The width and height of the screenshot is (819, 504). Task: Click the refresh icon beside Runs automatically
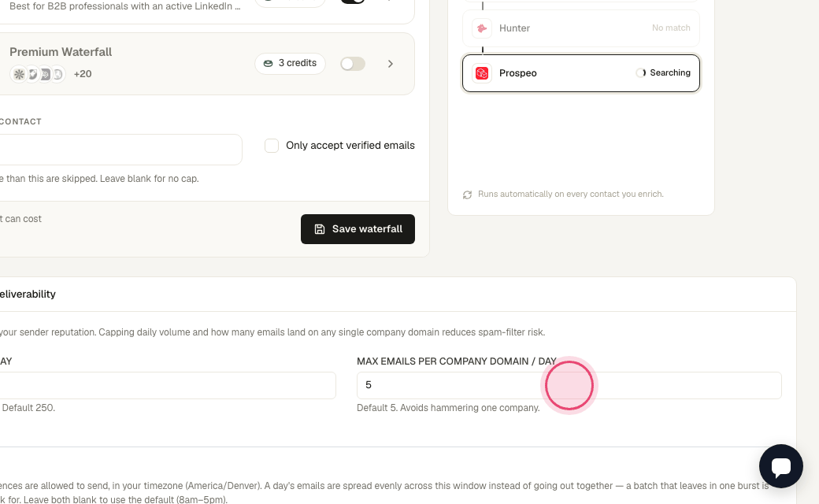(467, 195)
